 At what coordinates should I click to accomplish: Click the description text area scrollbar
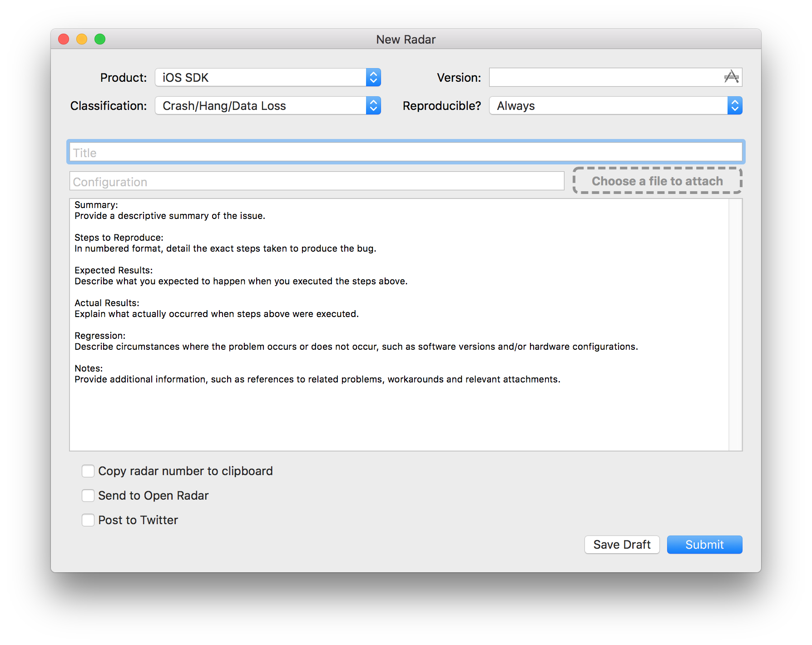735,325
